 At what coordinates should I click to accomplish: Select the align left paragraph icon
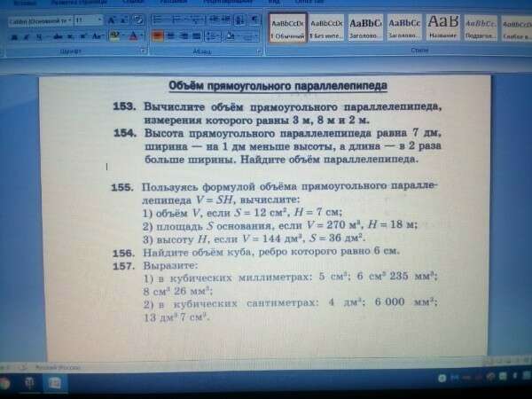pyautogui.click(x=158, y=35)
